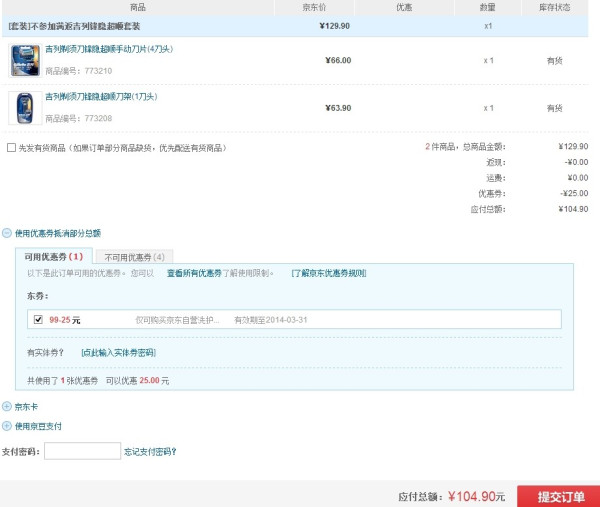Screen dimensions: 600x507
Task: Click the 优惠券 -¥25.00 amount
Action: coord(574,193)
